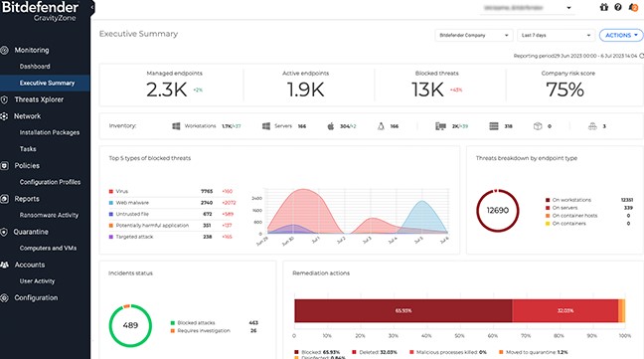Go to Monitoring in sidebar
The height and width of the screenshot is (359, 644).
tap(32, 50)
